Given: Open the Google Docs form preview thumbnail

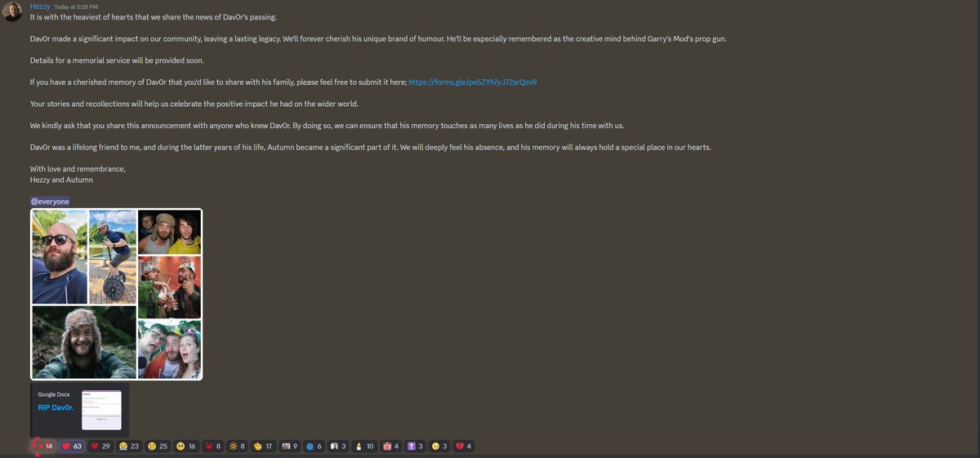Looking at the screenshot, I should pos(101,410).
